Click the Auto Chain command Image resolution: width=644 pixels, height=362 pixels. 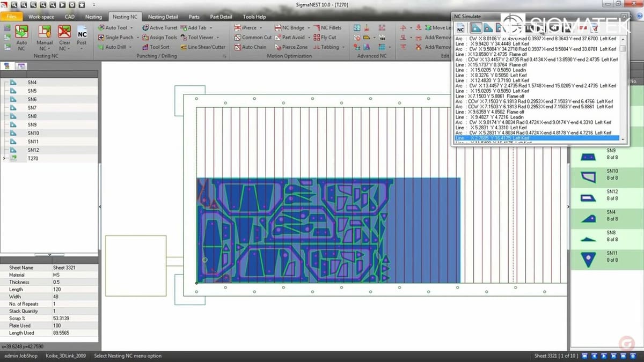tap(250, 47)
